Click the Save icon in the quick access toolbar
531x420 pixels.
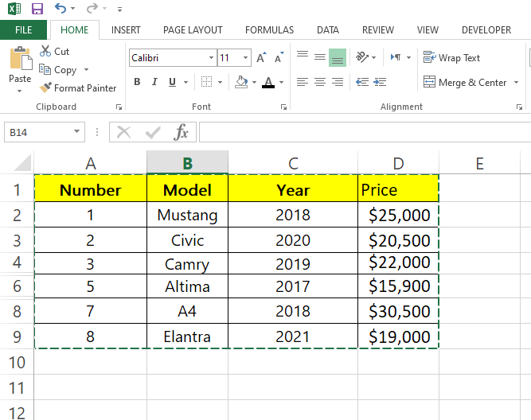[x=37, y=9]
